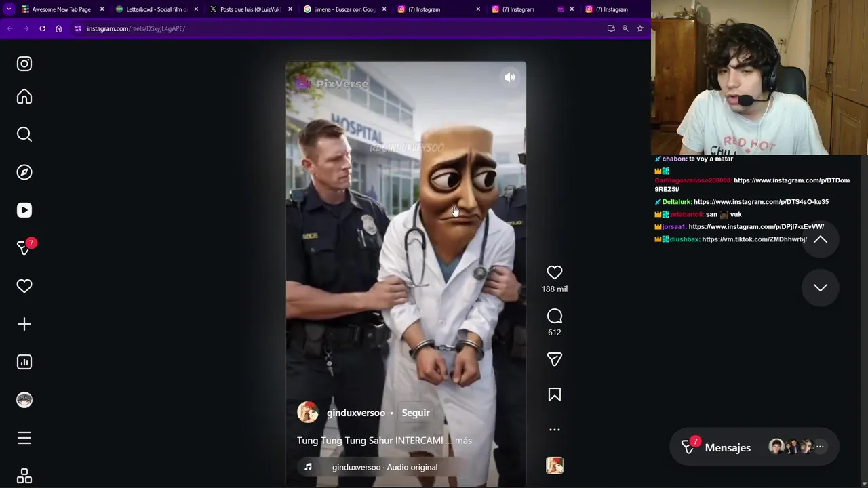Image resolution: width=868 pixels, height=488 pixels.
Task: Open the comments on the reel
Action: (555, 317)
